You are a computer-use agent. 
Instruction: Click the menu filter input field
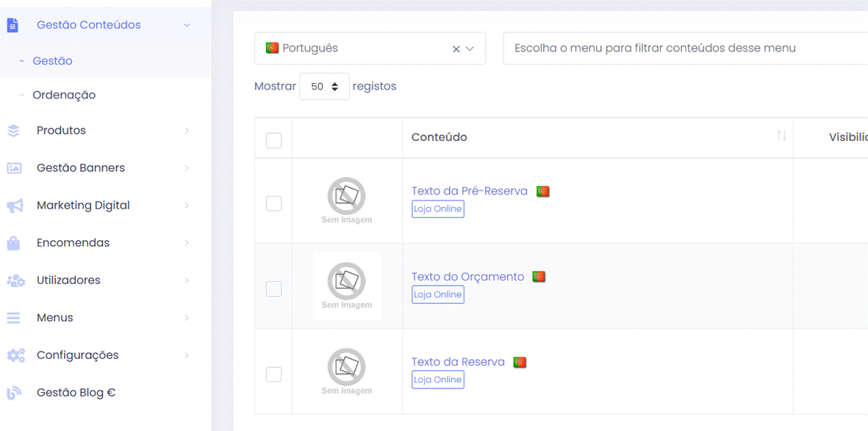pyautogui.click(x=684, y=48)
